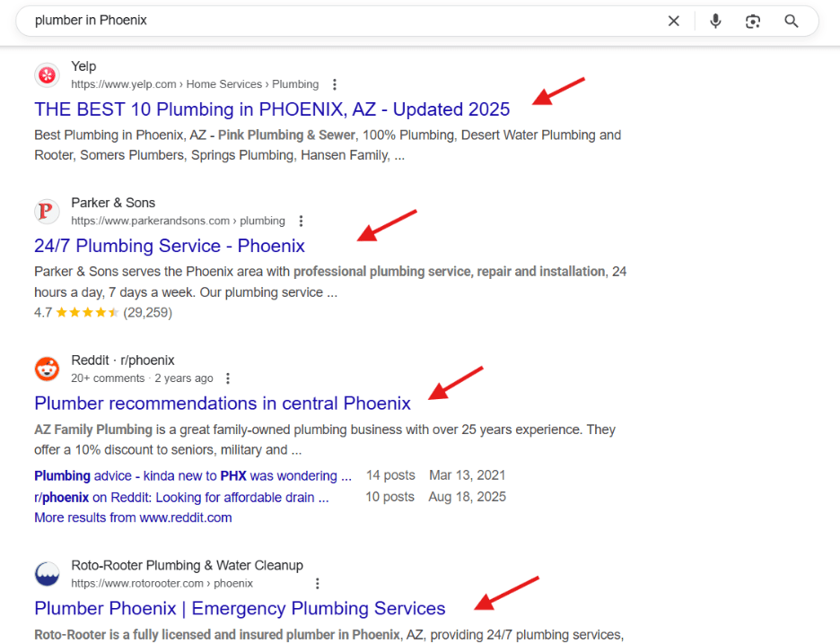Viewport: 840px width, 643px height.
Task: Click the Yelp favicon icon
Action: coord(48,75)
